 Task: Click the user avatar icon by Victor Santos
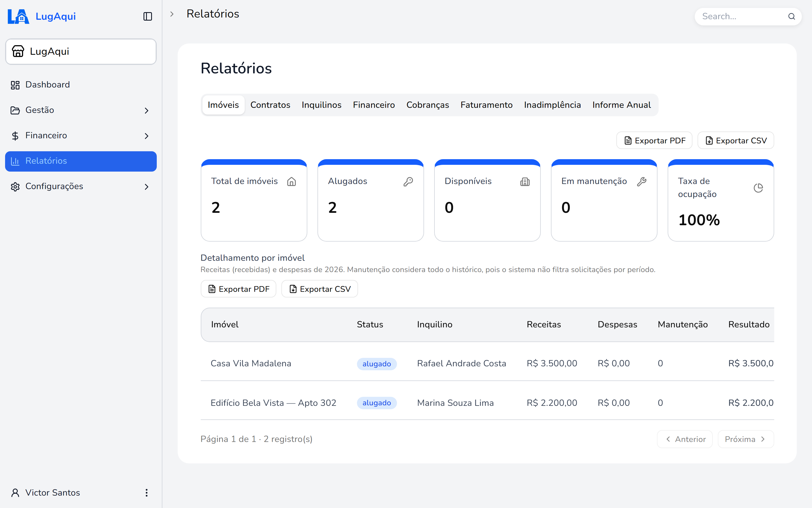(15, 493)
